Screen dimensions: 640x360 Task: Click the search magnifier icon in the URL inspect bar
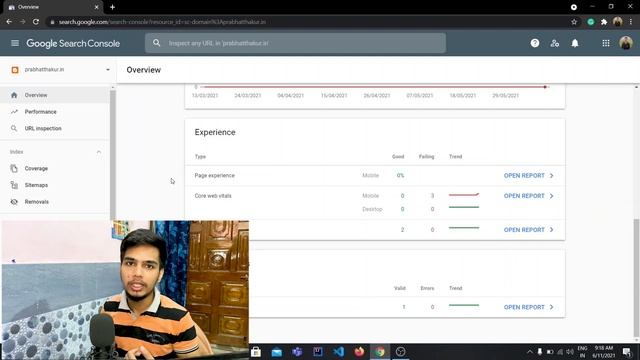click(157, 43)
